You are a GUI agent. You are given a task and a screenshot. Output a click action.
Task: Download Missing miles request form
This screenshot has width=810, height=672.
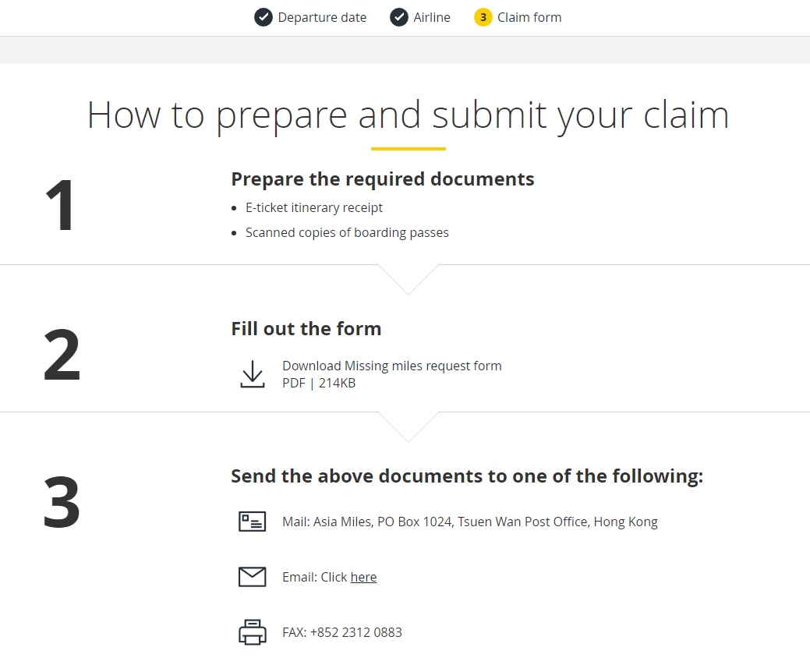pos(391,366)
